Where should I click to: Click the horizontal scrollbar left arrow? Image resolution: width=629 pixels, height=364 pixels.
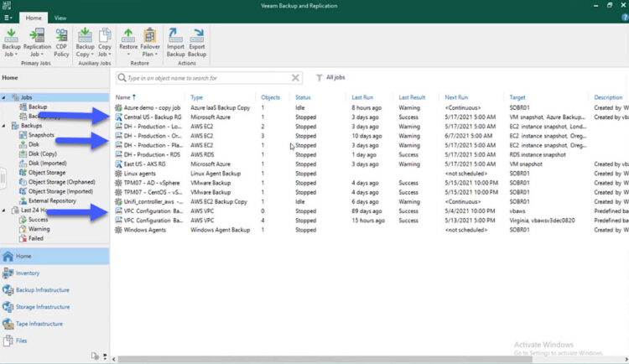[114, 359]
